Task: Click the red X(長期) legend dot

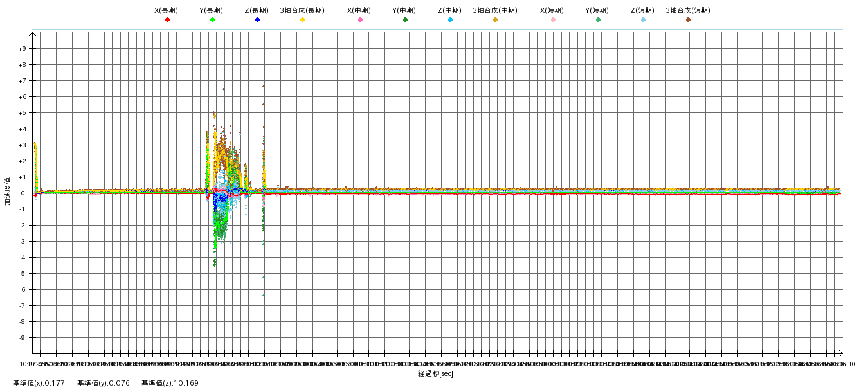Action: (167, 20)
